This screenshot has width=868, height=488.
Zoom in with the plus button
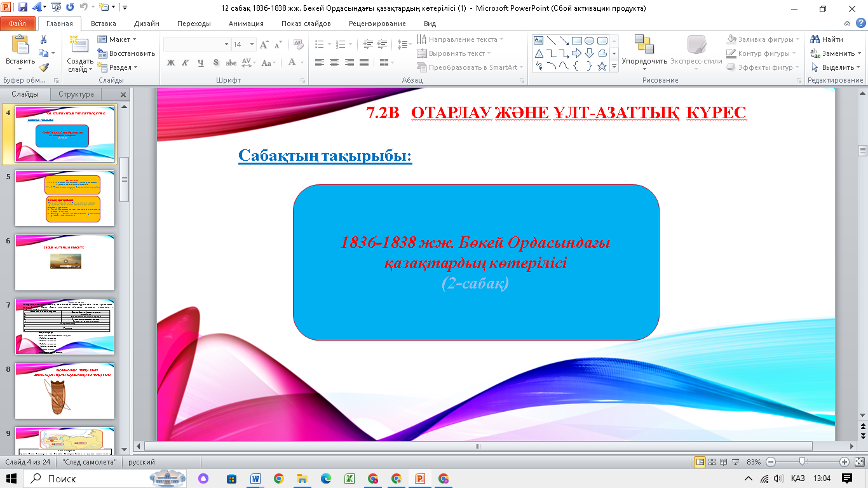click(844, 462)
